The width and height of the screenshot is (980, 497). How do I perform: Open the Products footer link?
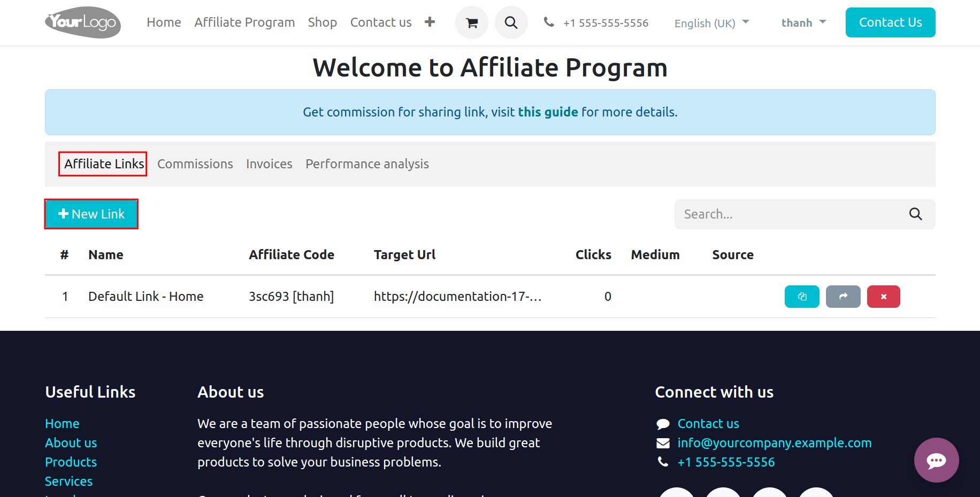[71, 462]
